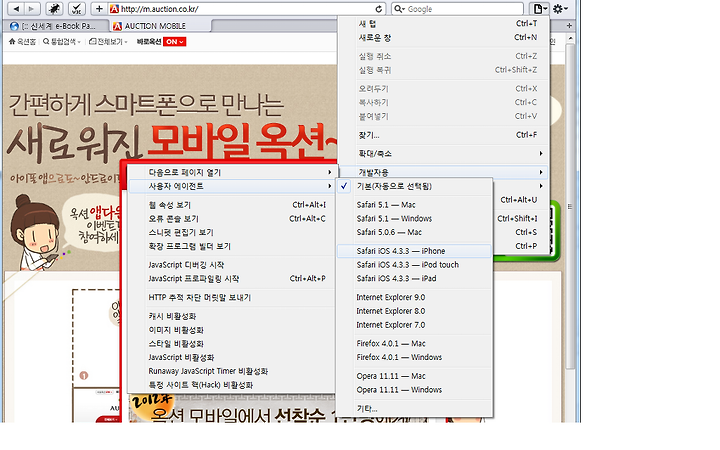Choose 스니펫 편집기 보기
720x450 pixels.
click(x=232, y=232)
